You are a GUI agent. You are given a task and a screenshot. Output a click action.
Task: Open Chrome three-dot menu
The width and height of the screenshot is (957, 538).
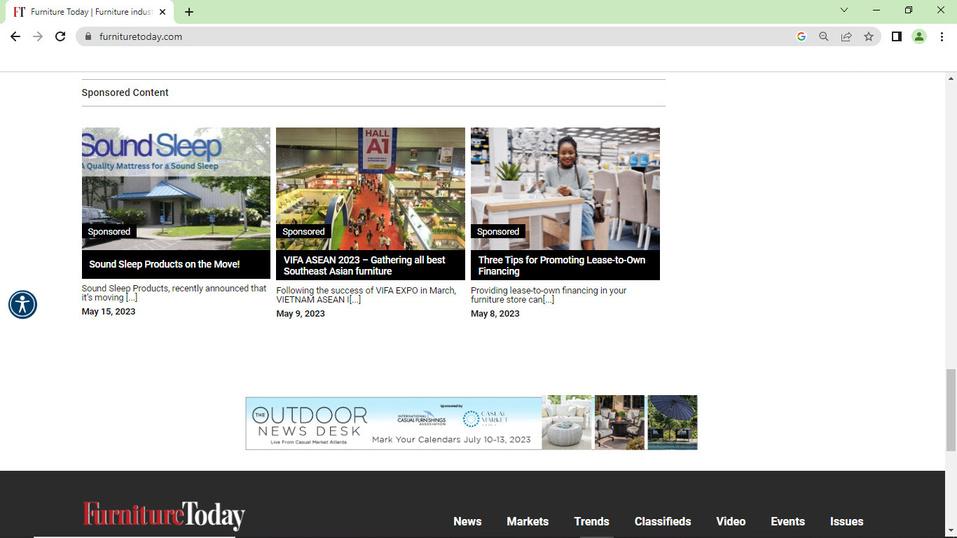click(x=942, y=37)
